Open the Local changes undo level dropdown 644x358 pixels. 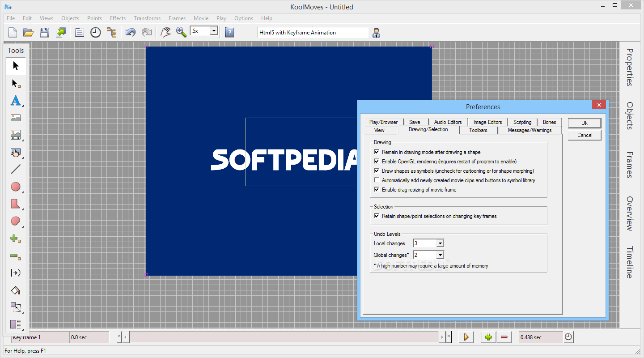coord(440,243)
